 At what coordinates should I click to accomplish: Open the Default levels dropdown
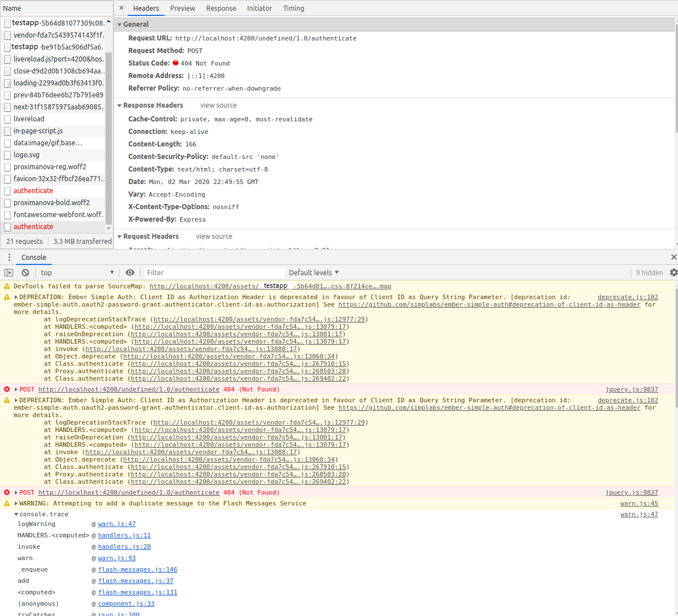coord(314,272)
